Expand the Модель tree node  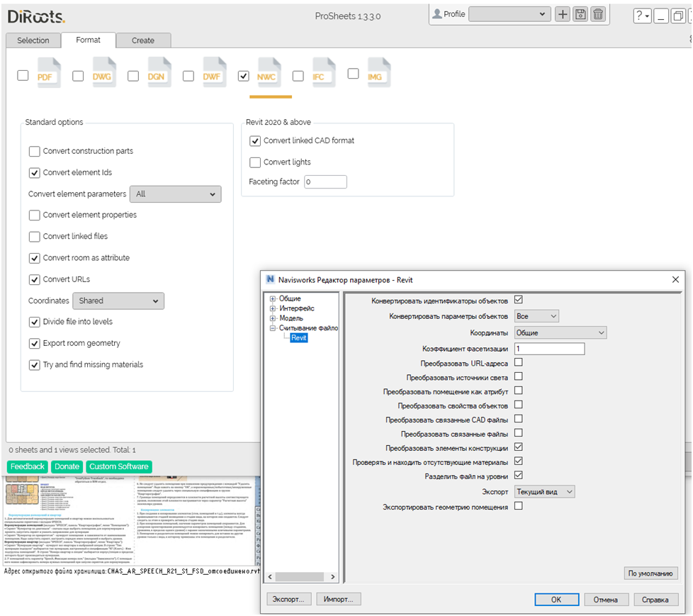pos(273,318)
